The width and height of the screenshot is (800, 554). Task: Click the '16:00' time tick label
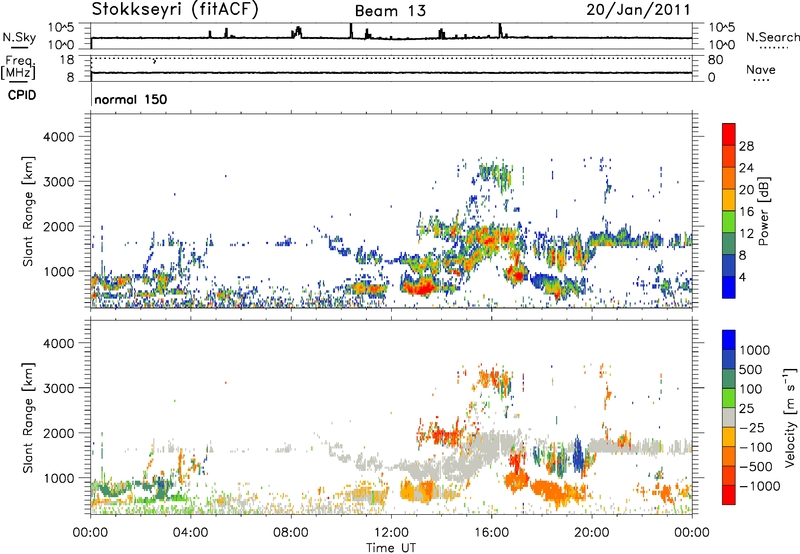pyautogui.click(x=491, y=533)
